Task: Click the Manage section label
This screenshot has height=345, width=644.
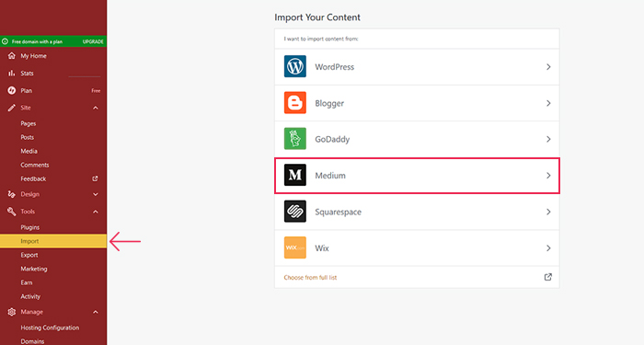Action: click(31, 312)
